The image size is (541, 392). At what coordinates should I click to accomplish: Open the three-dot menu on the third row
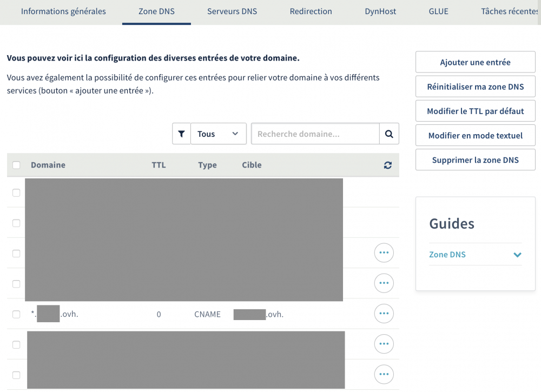[x=384, y=253]
